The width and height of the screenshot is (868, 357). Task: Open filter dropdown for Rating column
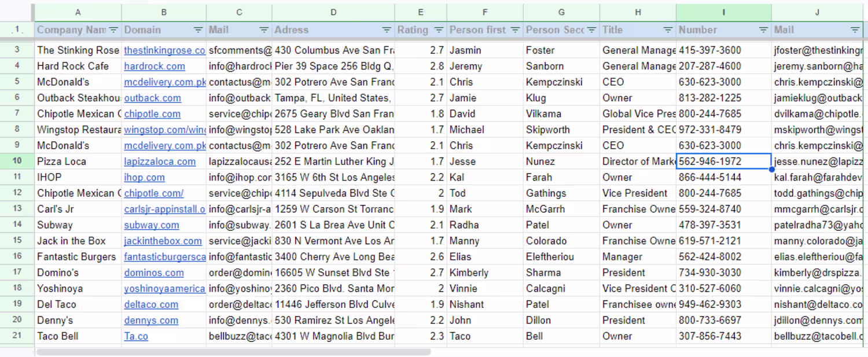coord(439,30)
